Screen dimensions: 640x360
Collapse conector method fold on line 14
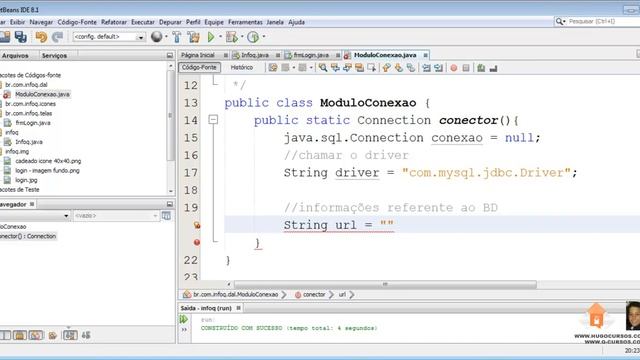[213, 120]
